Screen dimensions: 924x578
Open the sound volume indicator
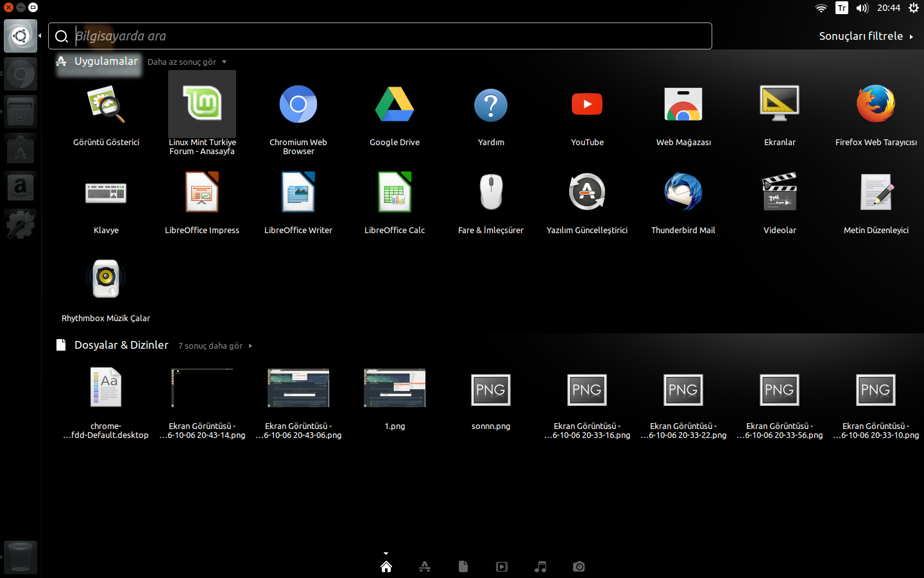pyautogui.click(x=862, y=8)
